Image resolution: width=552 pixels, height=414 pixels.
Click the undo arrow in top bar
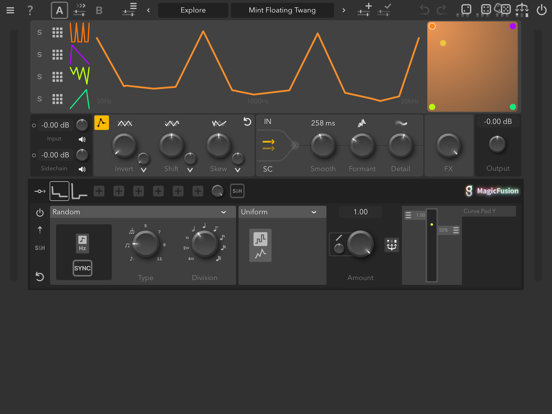tap(425, 10)
